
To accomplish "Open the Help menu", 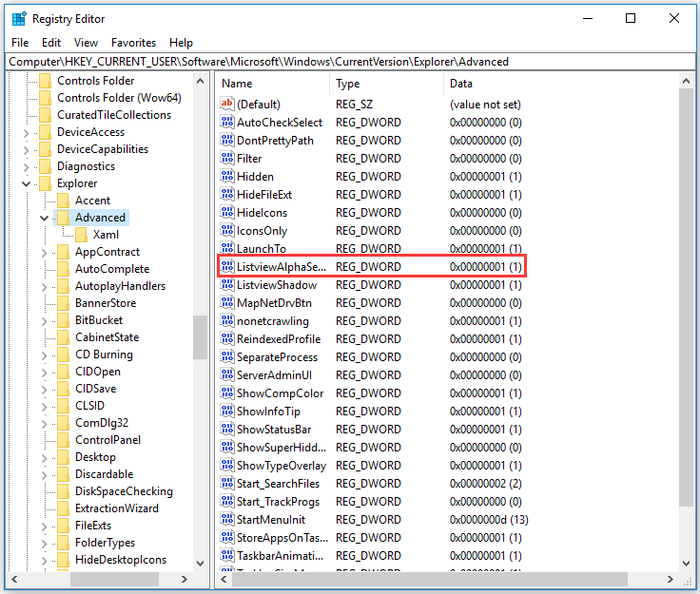I will click(181, 43).
